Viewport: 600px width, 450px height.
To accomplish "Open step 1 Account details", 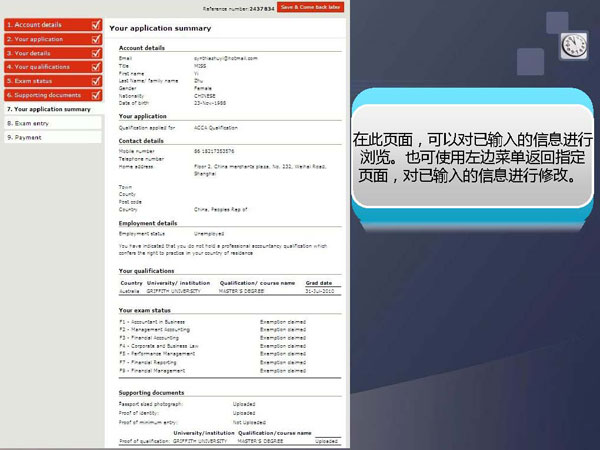I will 40,24.
